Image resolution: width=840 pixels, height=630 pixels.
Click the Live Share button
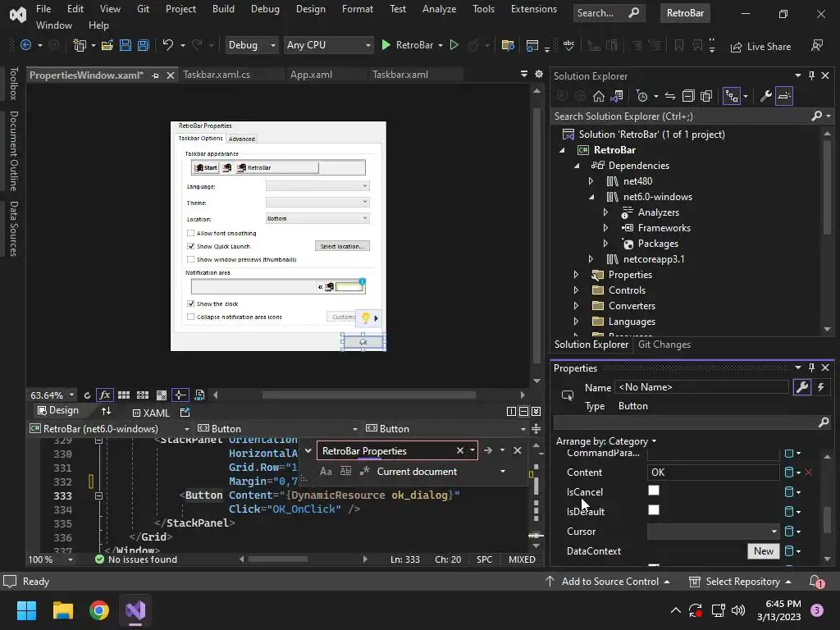click(760, 47)
